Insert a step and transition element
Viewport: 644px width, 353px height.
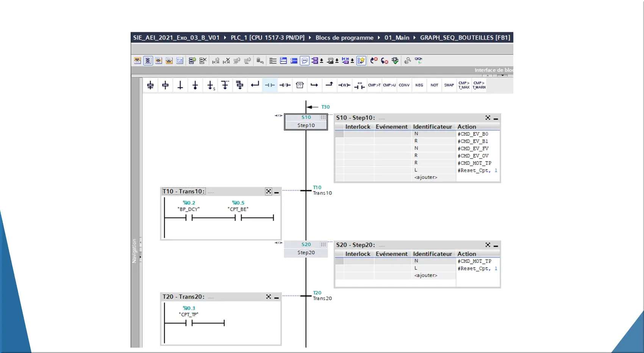pyautogui.click(x=150, y=85)
